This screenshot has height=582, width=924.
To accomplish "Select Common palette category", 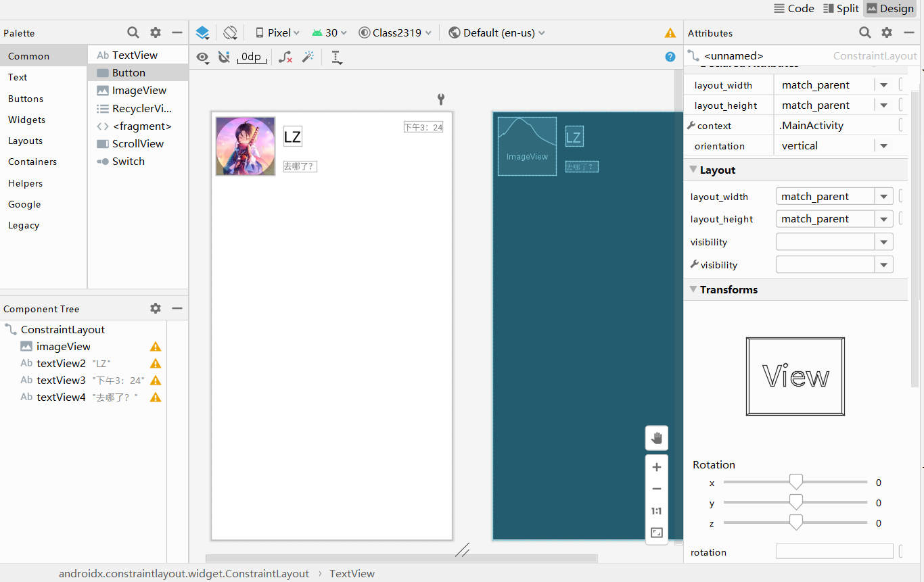I will [x=43, y=56].
